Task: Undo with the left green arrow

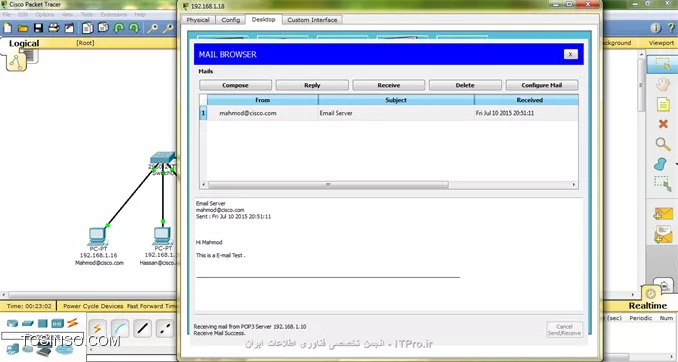Action: [119, 29]
